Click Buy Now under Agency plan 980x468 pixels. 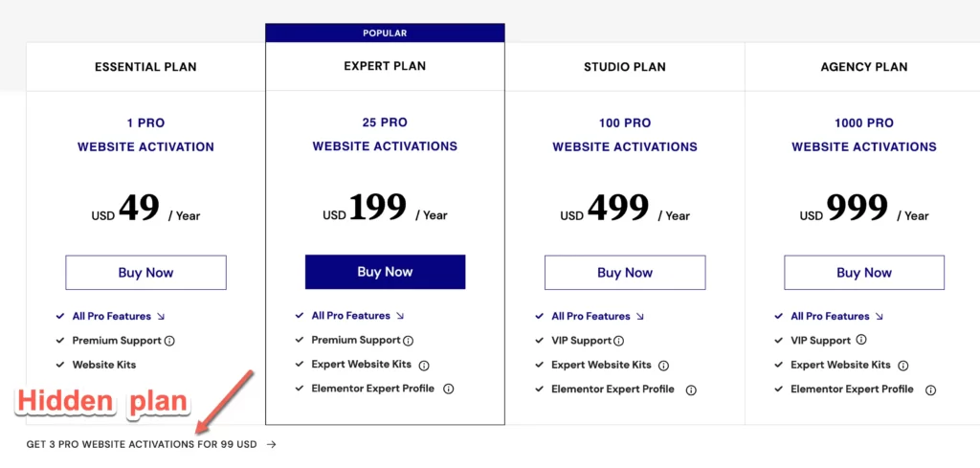pos(864,273)
